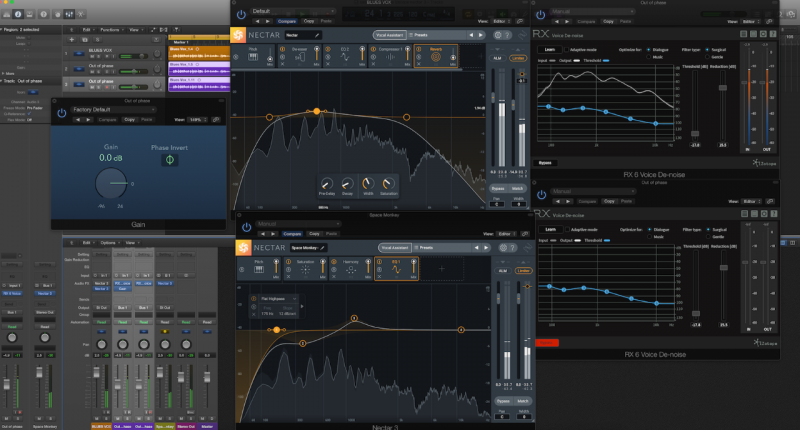Click the add track plus button

pos(71,39)
